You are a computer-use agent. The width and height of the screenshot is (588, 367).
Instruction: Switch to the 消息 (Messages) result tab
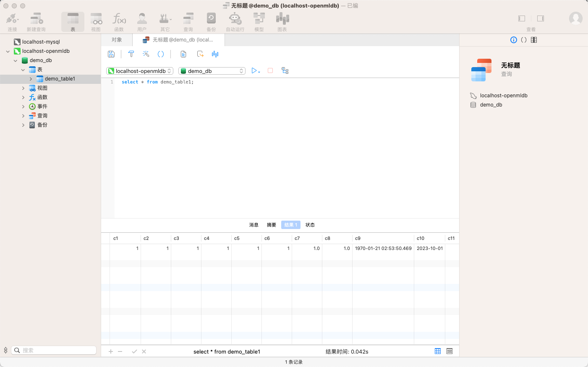254,225
